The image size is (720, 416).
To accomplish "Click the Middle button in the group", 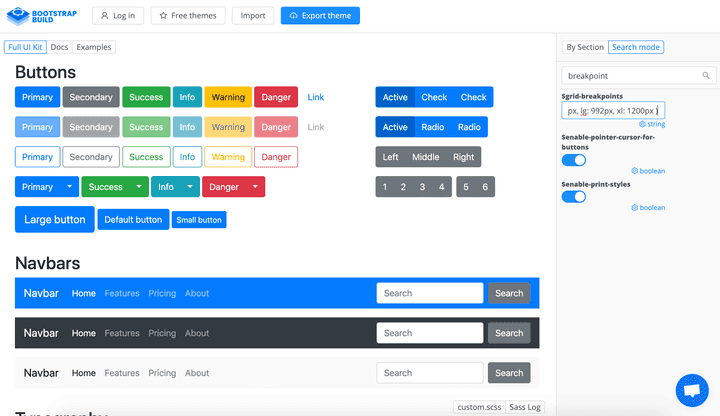I will (426, 157).
